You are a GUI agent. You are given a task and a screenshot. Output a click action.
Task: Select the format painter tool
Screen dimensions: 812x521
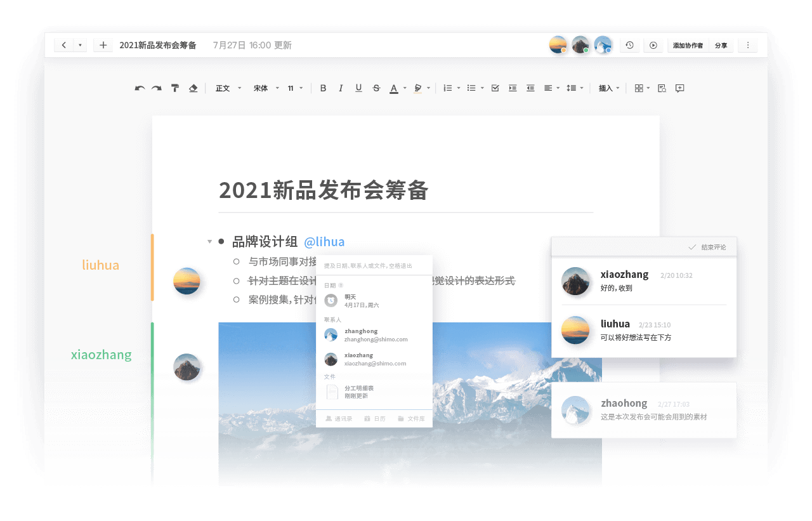pyautogui.click(x=175, y=88)
